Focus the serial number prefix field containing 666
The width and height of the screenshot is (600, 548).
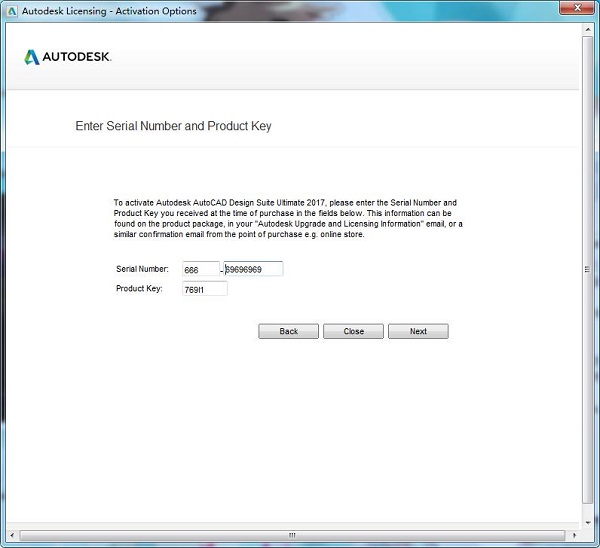point(201,269)
